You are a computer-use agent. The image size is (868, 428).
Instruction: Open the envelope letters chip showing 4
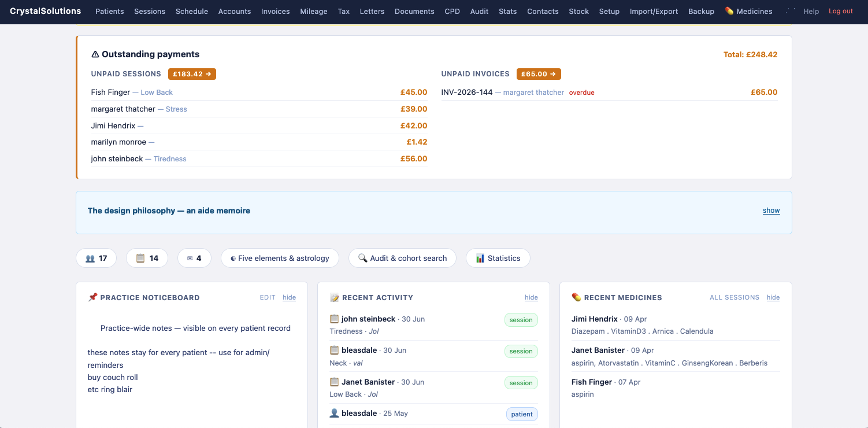[194, 258]
